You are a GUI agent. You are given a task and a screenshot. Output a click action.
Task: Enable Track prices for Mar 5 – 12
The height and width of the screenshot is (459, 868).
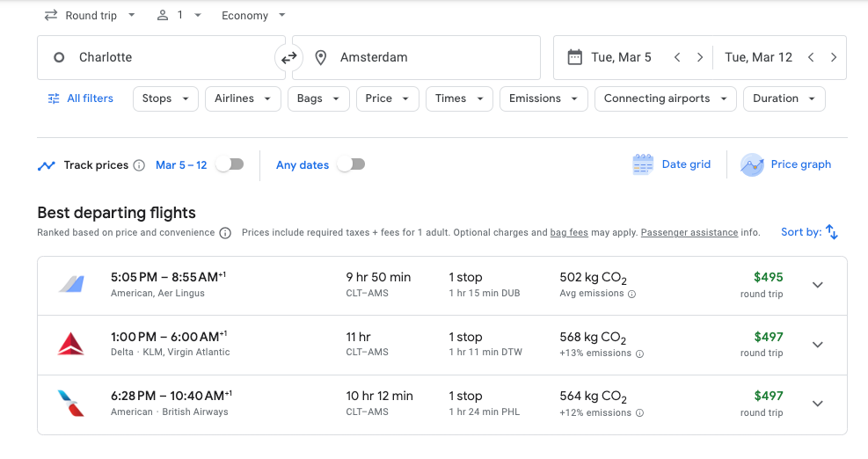(230, 164)
